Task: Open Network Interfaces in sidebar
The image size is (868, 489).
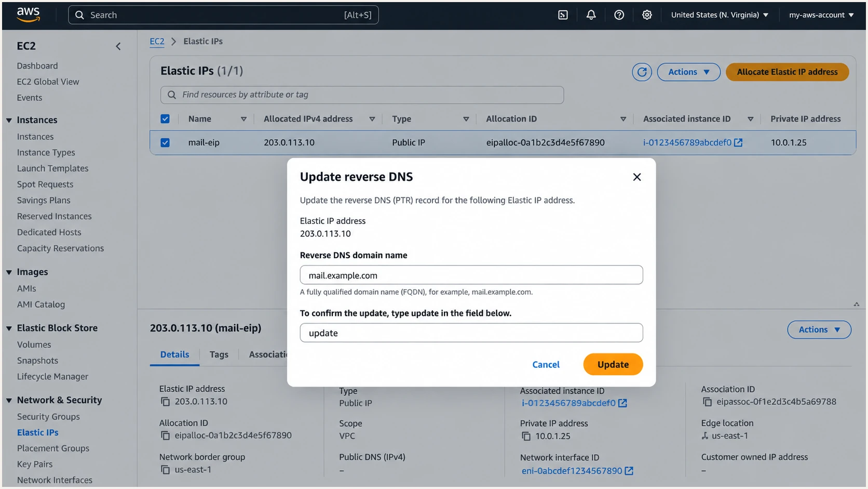Action: [x=55, y=480]
